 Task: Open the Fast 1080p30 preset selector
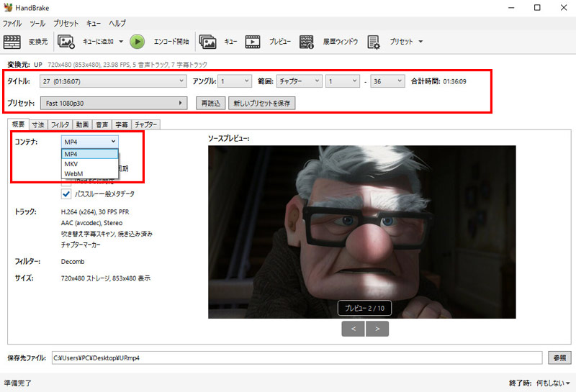[114, 103]
